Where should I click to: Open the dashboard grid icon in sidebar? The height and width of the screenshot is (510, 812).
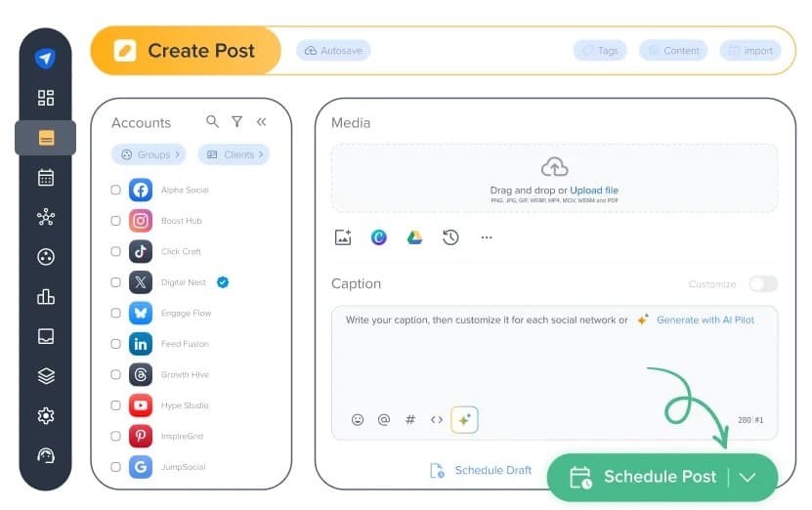click(x=46, y=98)
